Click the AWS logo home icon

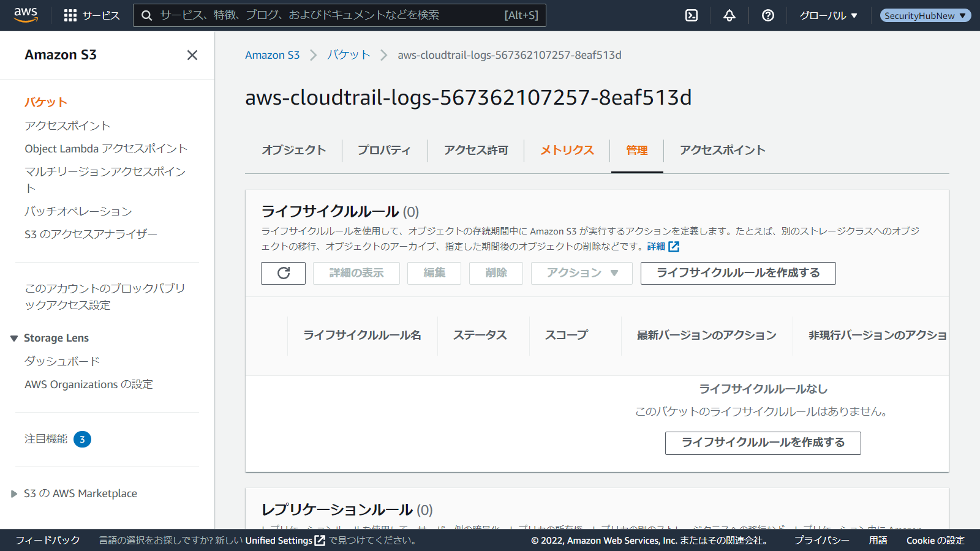tap(26, 15)
